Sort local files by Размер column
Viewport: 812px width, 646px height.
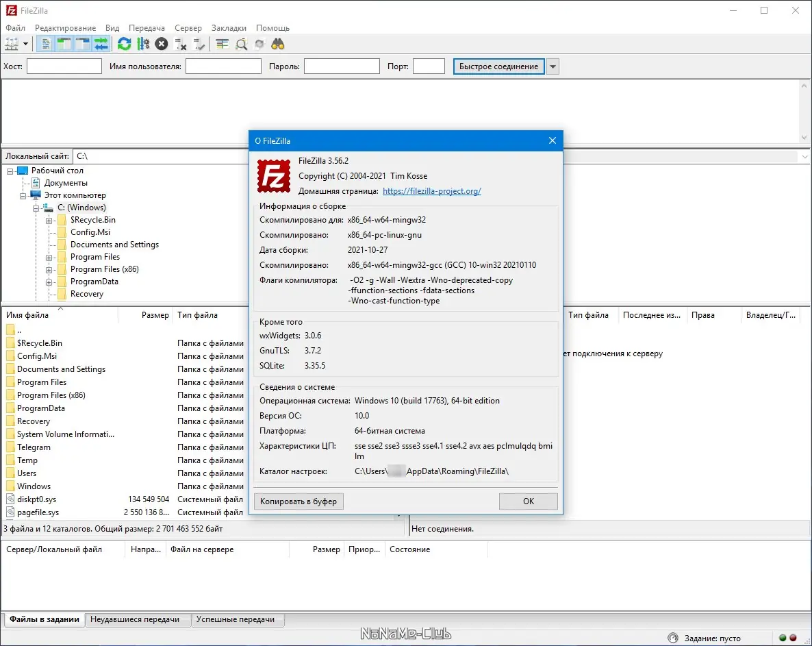point(146,315)
